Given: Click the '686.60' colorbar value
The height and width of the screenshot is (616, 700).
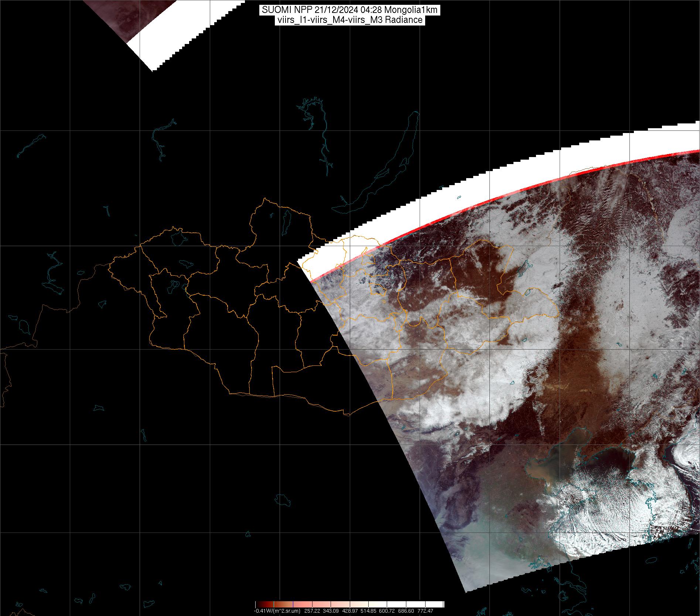Looking at the screenshot, I should [406, 611].
